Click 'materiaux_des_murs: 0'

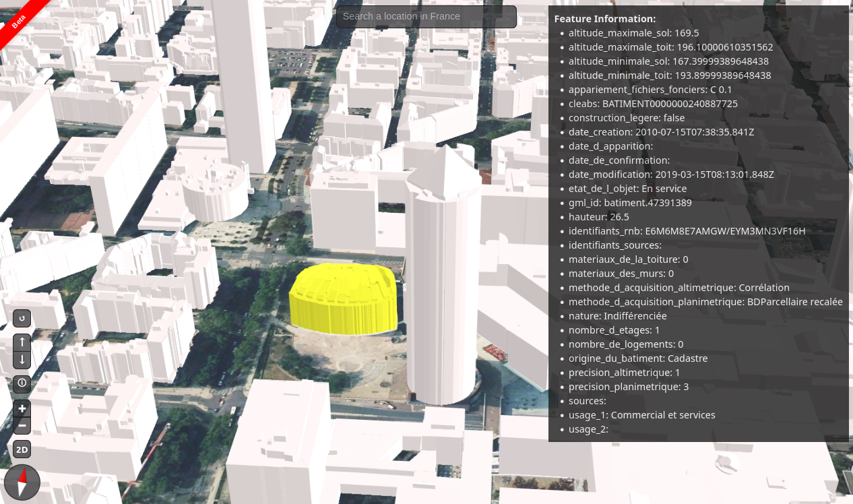[x=621, y=274]
